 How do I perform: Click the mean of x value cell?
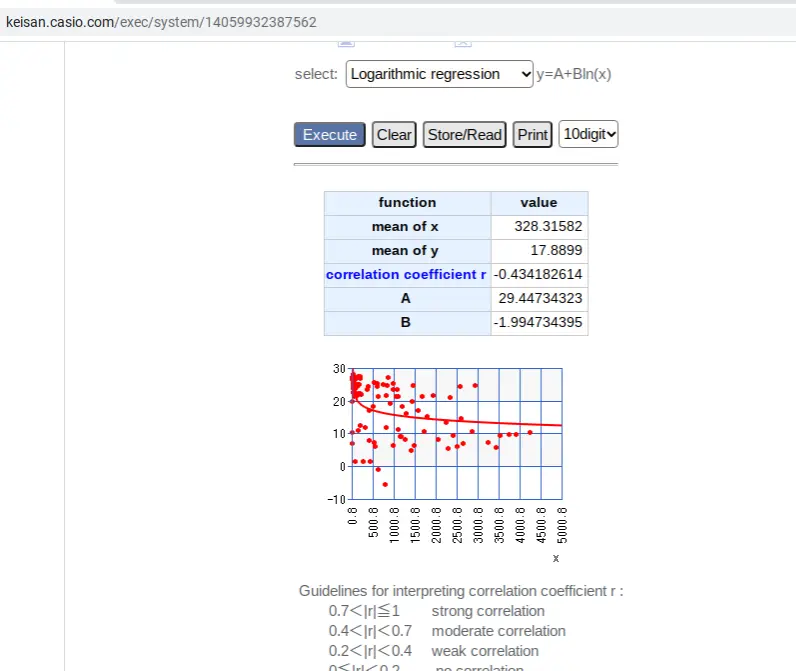539,226
